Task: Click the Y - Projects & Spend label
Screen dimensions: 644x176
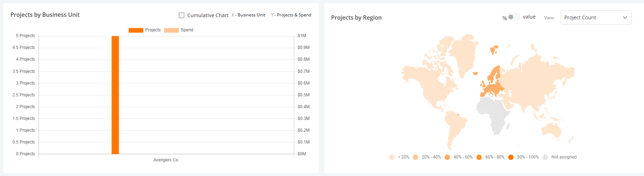Action: [x=291, y=15]
